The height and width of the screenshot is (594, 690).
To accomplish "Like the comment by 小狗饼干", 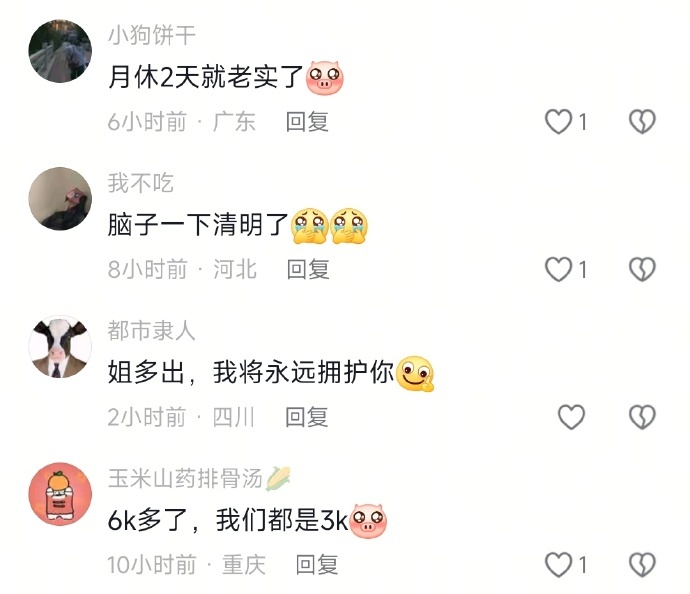I will tap(558, 121).
